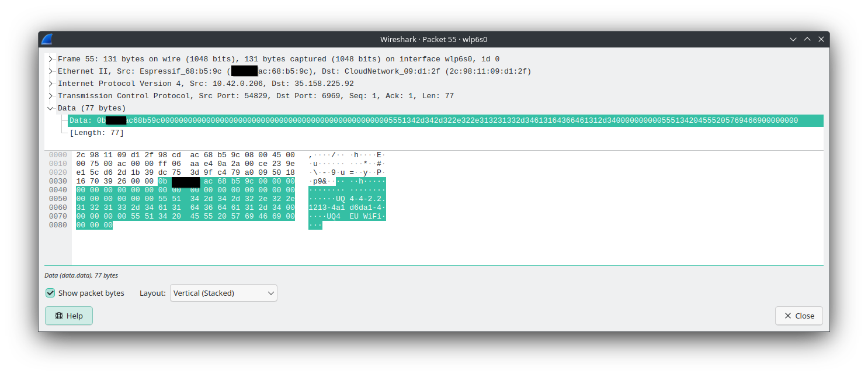Collapse the Data (77 bytes) node

(51, 108)
